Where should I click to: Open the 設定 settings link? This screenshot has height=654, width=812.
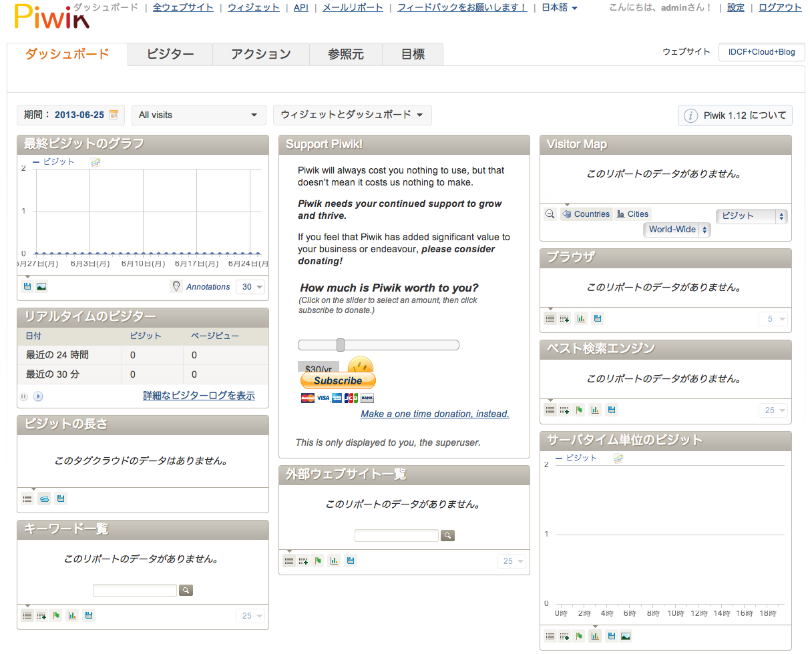736,7
